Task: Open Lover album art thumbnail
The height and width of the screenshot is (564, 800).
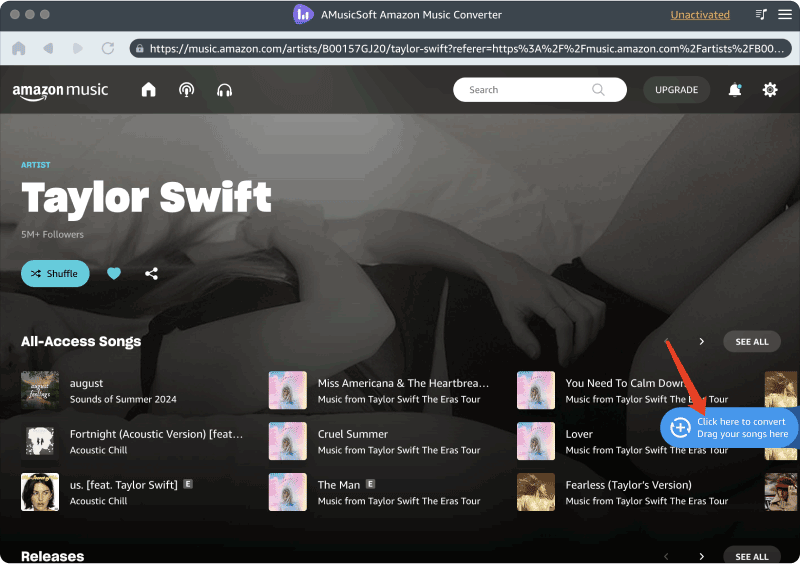Action: (536, 441)
